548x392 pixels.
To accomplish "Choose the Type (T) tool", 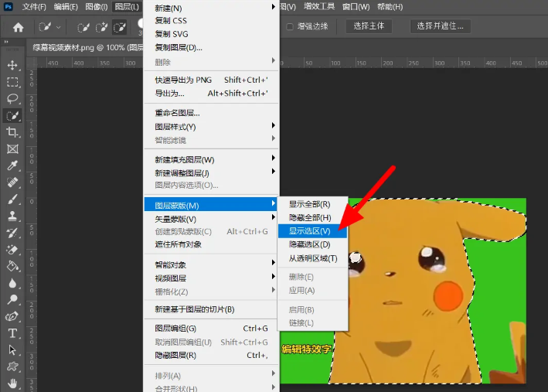I will click(x=12, y=333).
